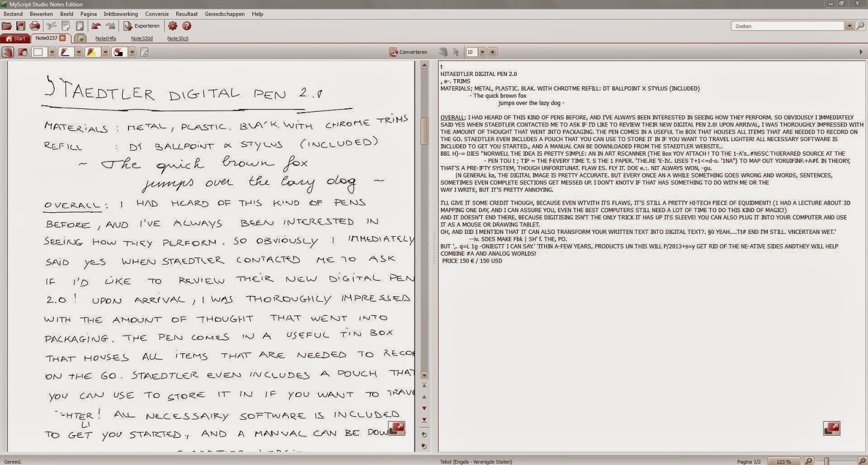The height and width of the screenshot is (465, 868).
Task: Click the 123 % zoom level button
Action: coord(784,461)
